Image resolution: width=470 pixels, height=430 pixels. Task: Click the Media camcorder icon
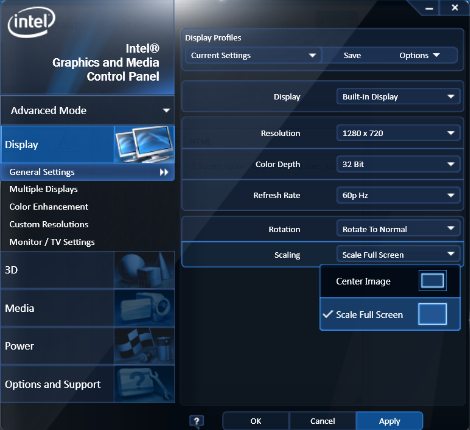(x=144, y=308)
